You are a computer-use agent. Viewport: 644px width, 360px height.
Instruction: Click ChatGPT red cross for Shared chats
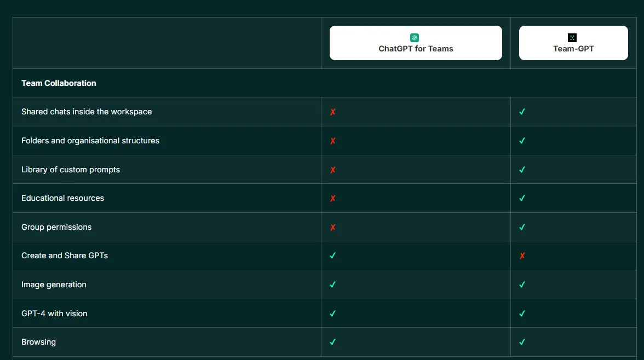pyautogui.click(x=333, y=112)
